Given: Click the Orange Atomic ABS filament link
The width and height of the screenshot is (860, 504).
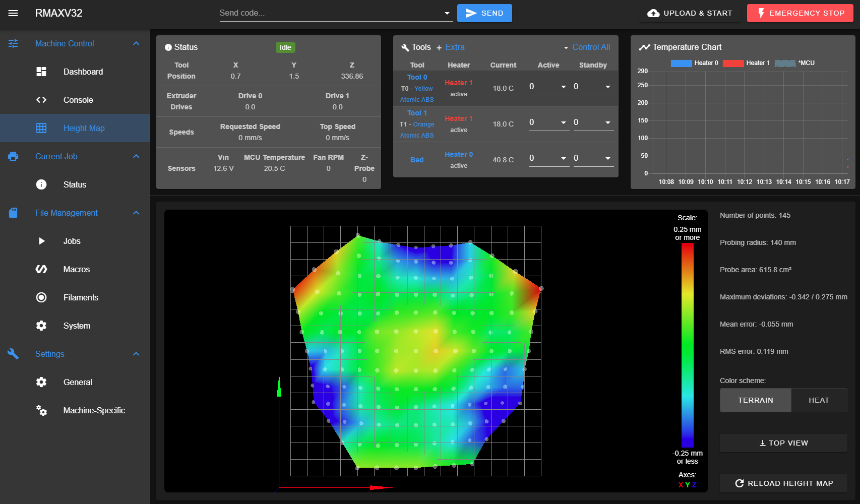Looking at the screenshot, I should coord(417,130).
